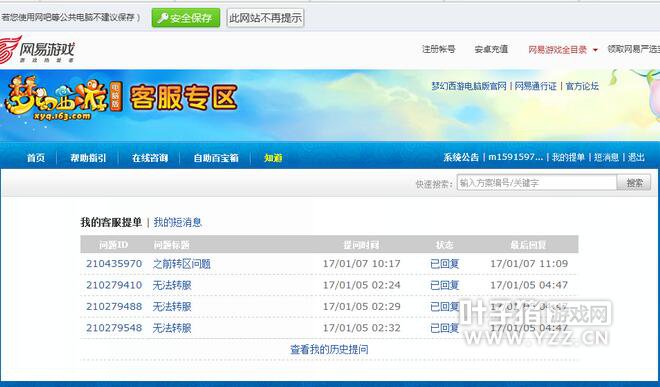Click 已回复 status for ticket 210279488

pos(444,307)
